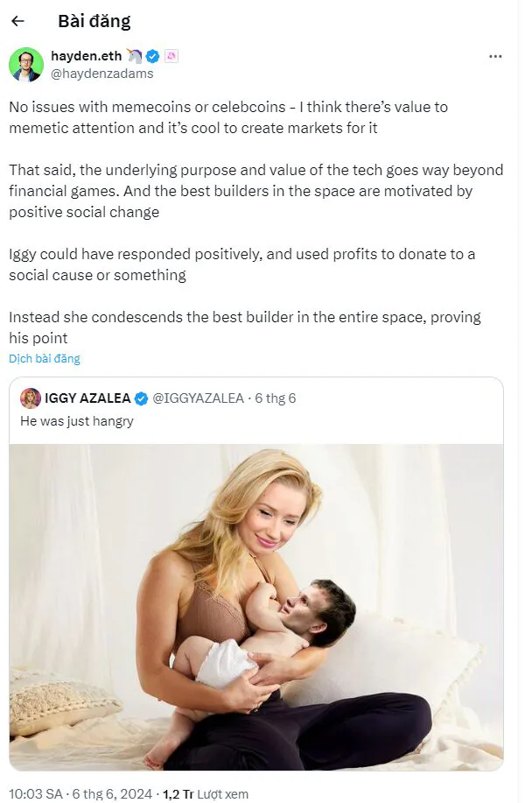Open the hayden.eth display name link

86,56
